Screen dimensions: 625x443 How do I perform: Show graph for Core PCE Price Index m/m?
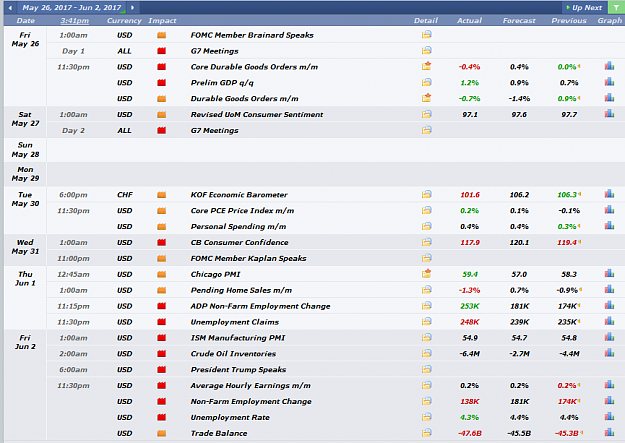pos(609,210)
